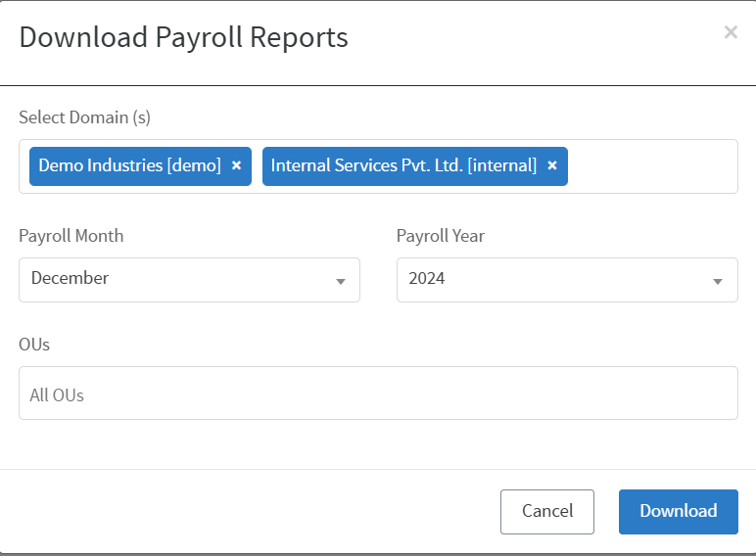
Task: Click the Payroll Year dropdown arrow
Action: click(x=719, y=281)
